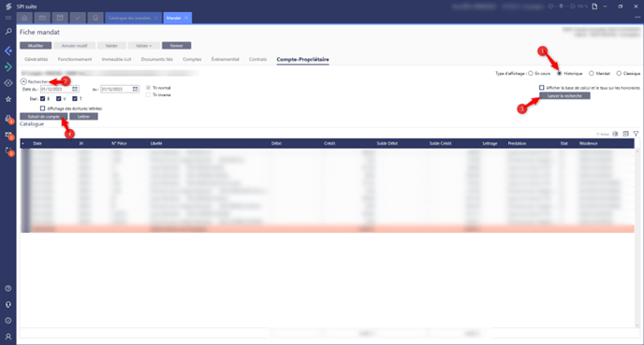Click the Extrait de compte button
Image resolution: width=644 pixels, height=345 pixels.
(44, 117)
